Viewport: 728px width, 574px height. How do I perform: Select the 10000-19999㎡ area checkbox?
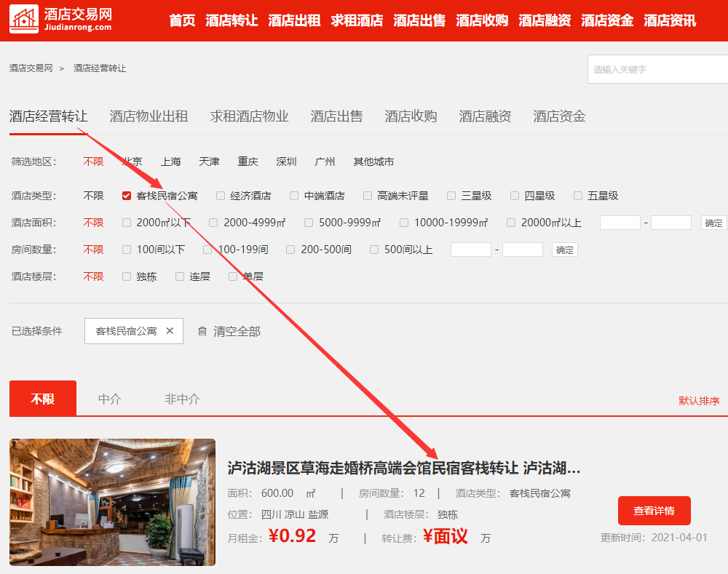point(404,223)
